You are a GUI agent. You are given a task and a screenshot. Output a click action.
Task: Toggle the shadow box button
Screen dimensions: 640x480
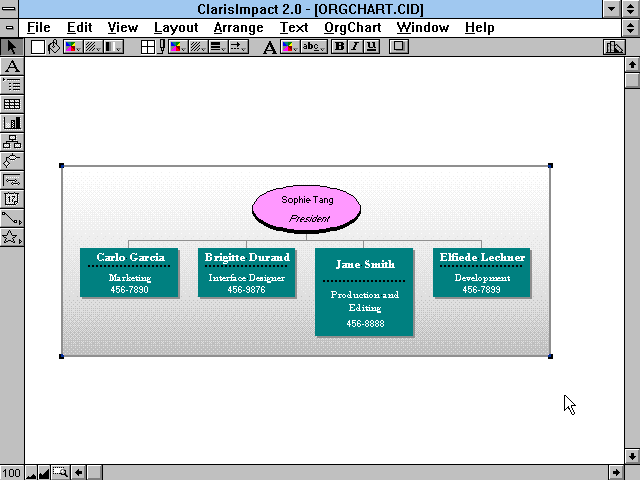399,47
